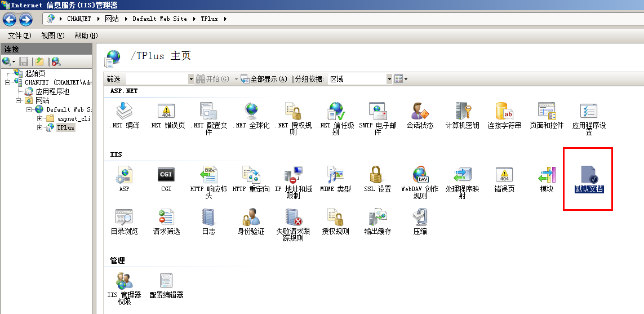Open MIME 类型 settings
This screenshot has width=644, height=314.
pyautogui.click(x=336, y=179)
